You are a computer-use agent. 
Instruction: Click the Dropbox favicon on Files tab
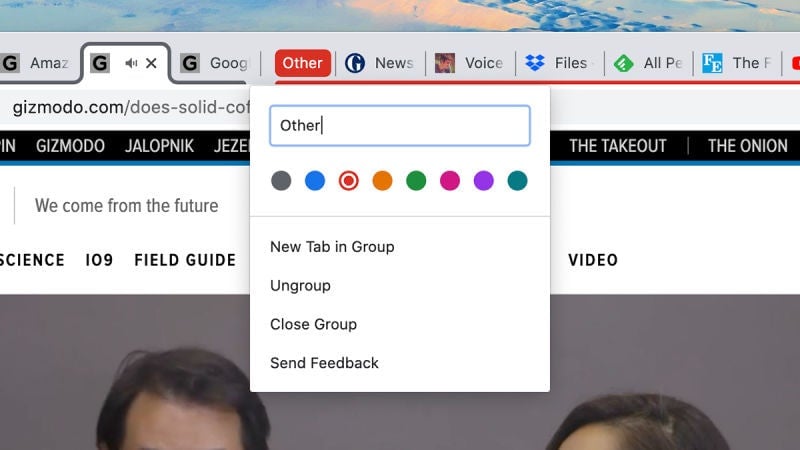click(x=535, y=63)
